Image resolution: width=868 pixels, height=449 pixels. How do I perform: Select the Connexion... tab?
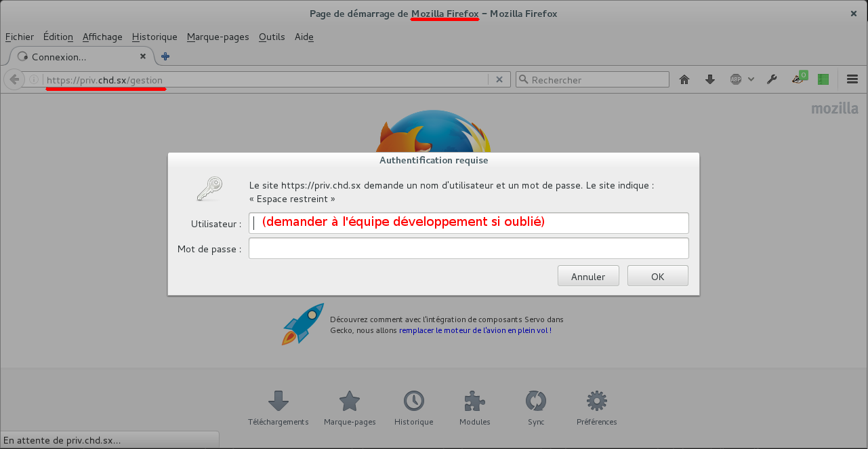pyautogui.click(x=81, y=56)
